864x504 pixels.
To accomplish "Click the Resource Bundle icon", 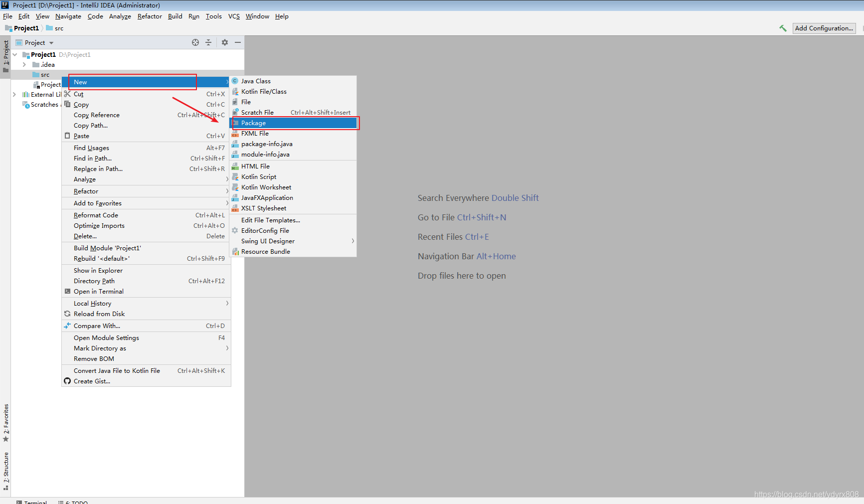I will coord(235,251).
